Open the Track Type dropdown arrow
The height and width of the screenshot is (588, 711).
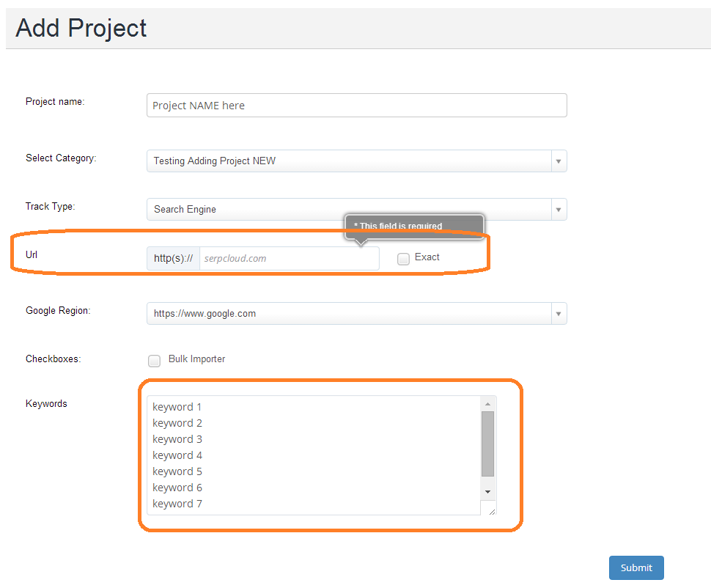559,210
